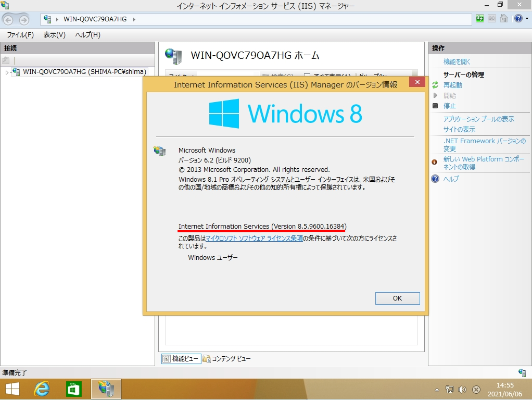Click .NET Framework バージョンの変更
This screenshot has width=532, height=400.
[x=485, y=145]
